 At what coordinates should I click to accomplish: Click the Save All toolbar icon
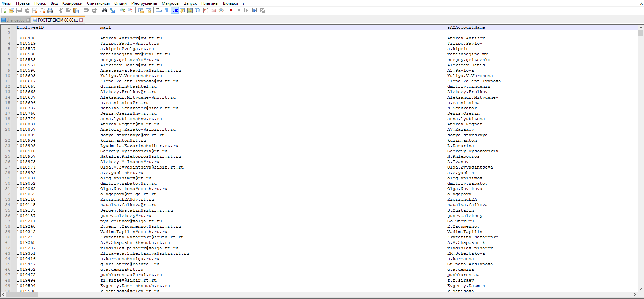point(27,10)
